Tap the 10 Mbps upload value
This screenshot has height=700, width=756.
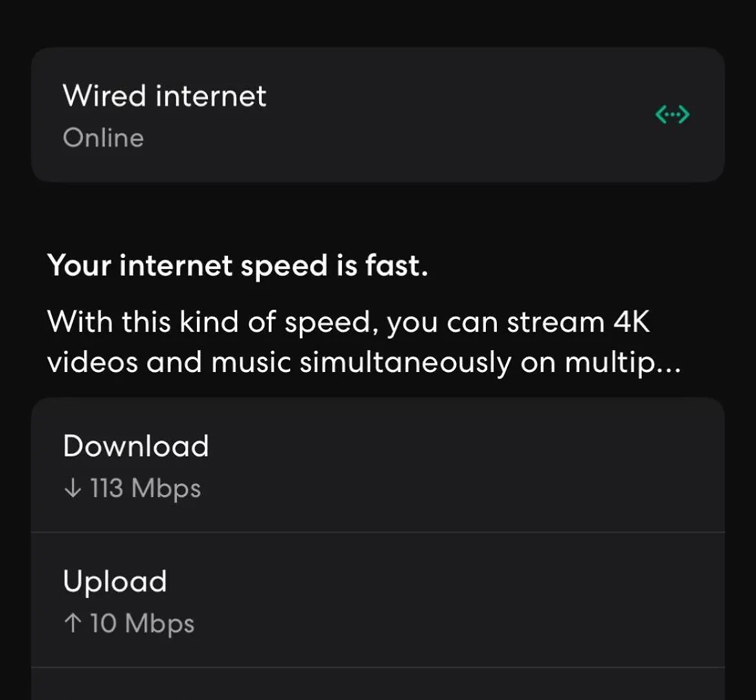pos(142,624)
